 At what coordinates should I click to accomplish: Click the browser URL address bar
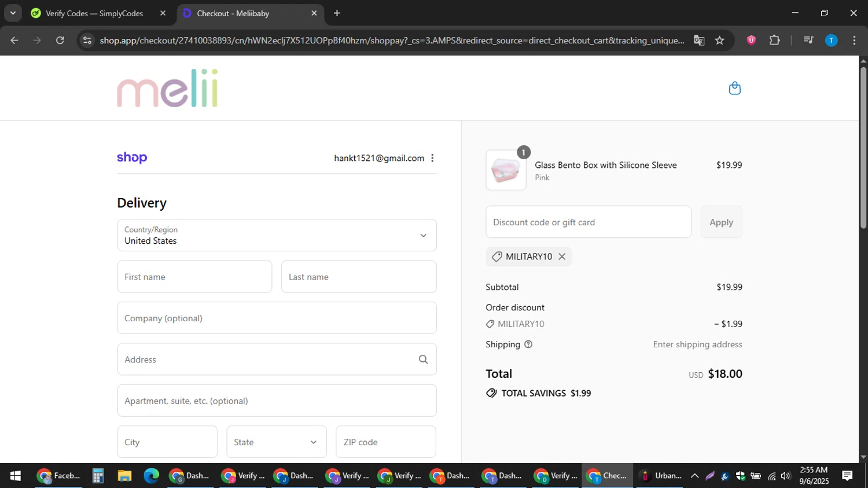pos(392,41)
